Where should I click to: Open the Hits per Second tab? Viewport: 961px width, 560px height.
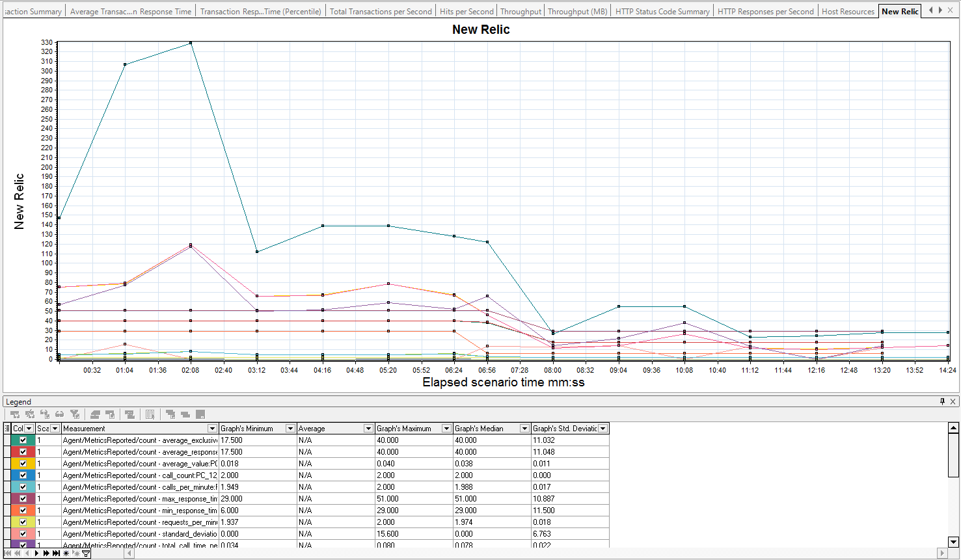click(467, 11)
